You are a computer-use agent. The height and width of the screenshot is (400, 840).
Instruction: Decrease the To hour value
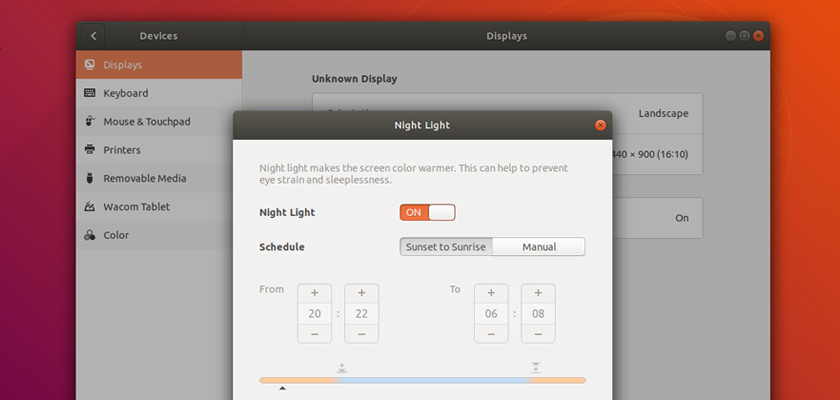pyautogui.click(x=491, y=334)
